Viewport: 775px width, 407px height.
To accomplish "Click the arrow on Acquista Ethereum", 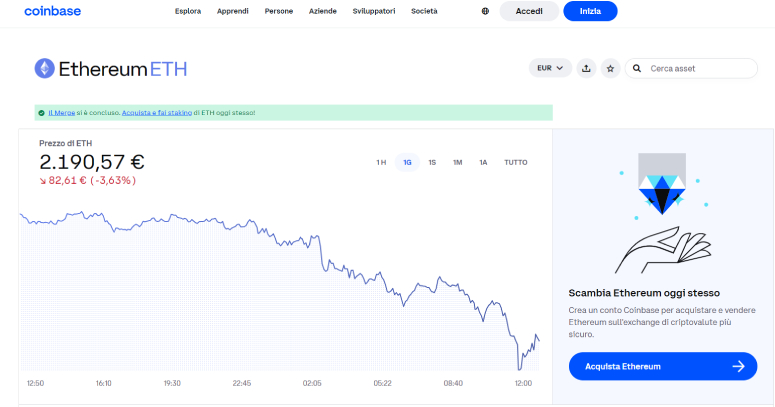I will tap(738, 366).
